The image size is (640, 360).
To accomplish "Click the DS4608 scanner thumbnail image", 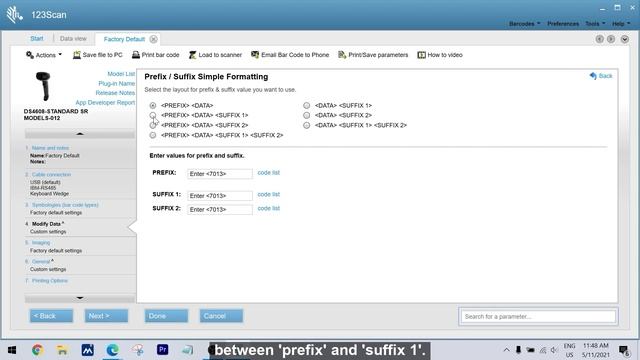I will 43,86.
